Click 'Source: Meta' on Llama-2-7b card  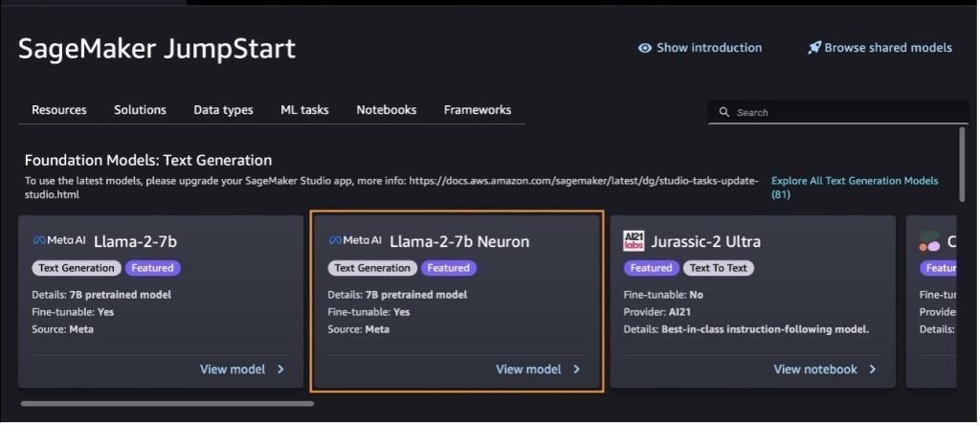(x=62, y=329)
